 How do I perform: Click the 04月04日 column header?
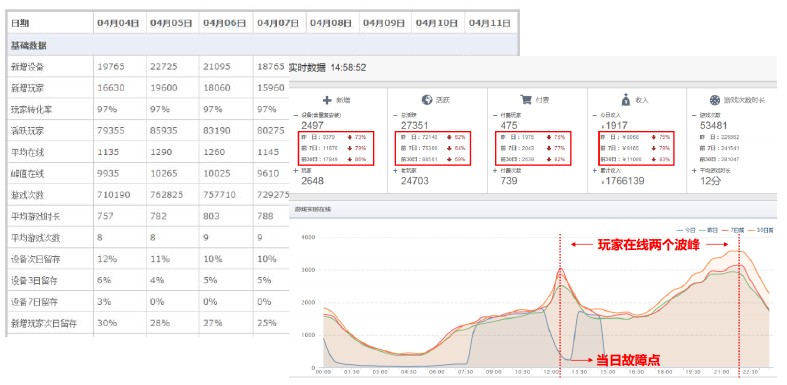[x=118, y=23]
